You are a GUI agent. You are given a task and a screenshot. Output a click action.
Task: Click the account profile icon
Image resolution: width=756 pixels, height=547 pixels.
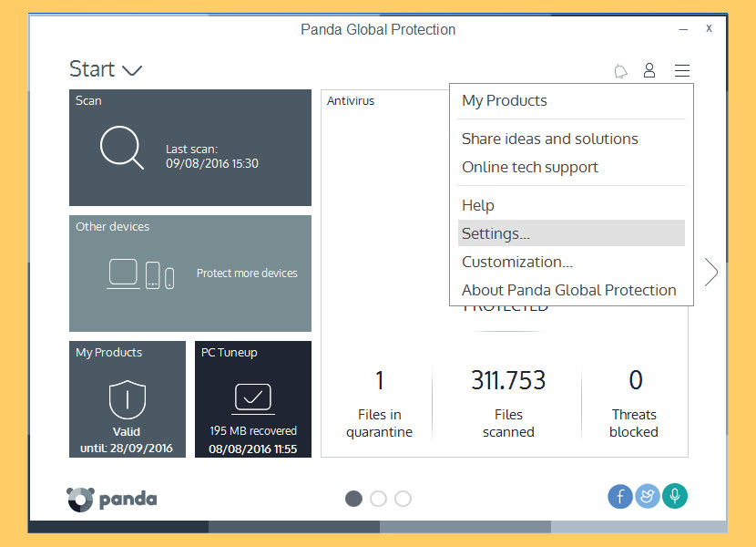(649, 70)
